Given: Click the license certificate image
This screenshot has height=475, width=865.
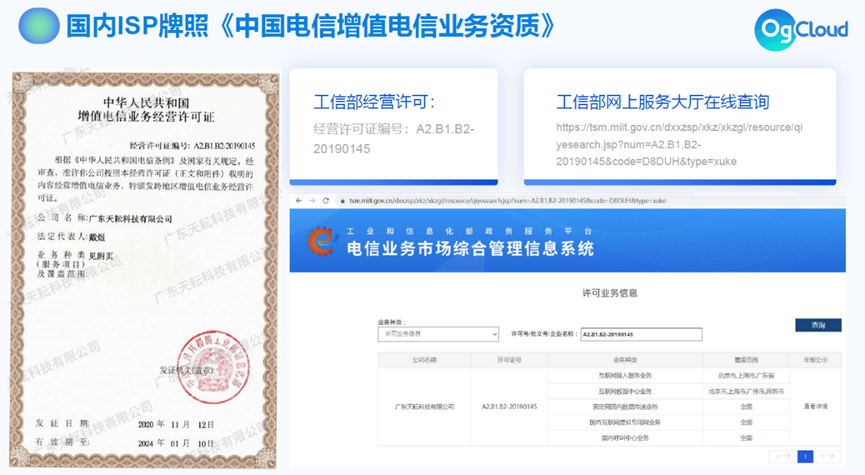Looking at the screenshot, I should pyautogui.click(x=143, y=268).
